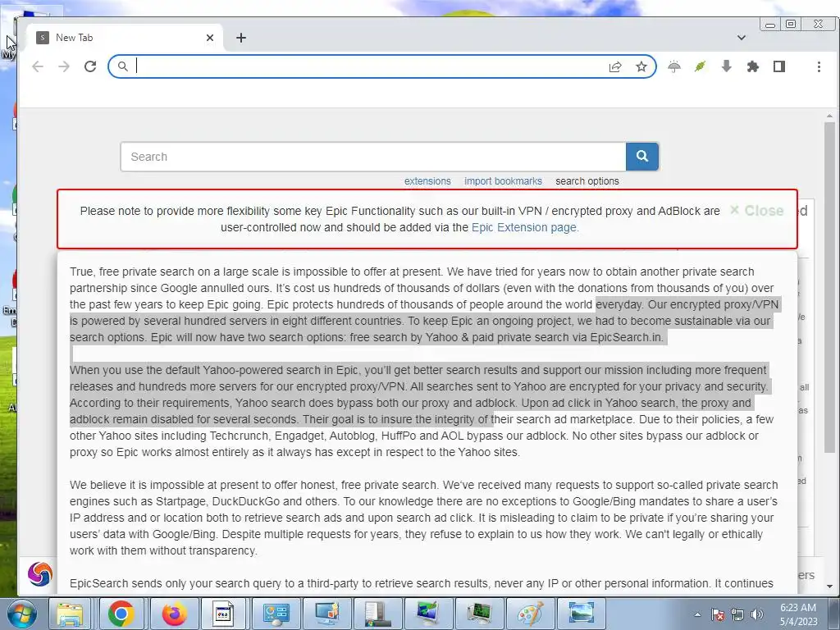Open the Paint palette taskbar icon
Viewport: 840px width, 630px height.
(531, 614)
